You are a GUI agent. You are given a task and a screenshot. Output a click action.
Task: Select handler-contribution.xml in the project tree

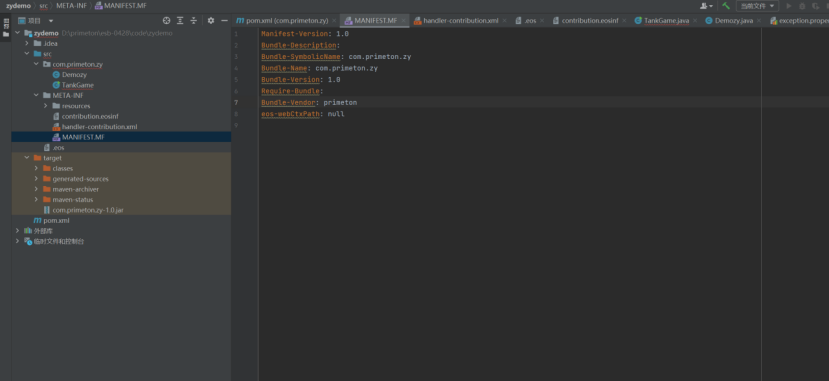coord(99,127)
